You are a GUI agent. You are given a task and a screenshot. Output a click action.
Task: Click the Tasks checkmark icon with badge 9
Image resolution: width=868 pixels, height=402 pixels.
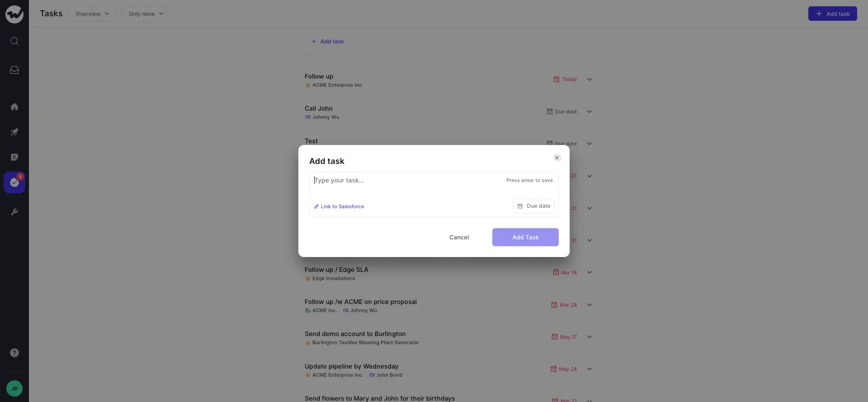pyautogui.click(x=14, y=182)
